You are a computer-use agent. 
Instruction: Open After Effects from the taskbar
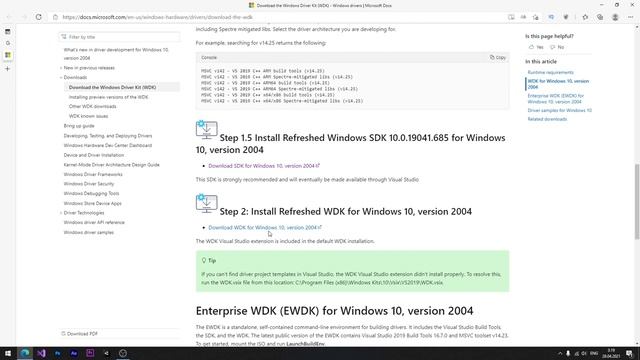pyautogui.click(x=74, y=353)
